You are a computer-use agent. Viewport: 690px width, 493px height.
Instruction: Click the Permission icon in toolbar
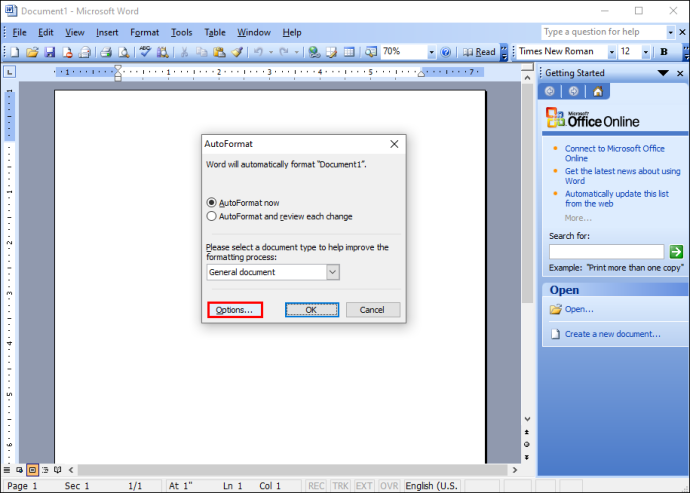(67, 52)
